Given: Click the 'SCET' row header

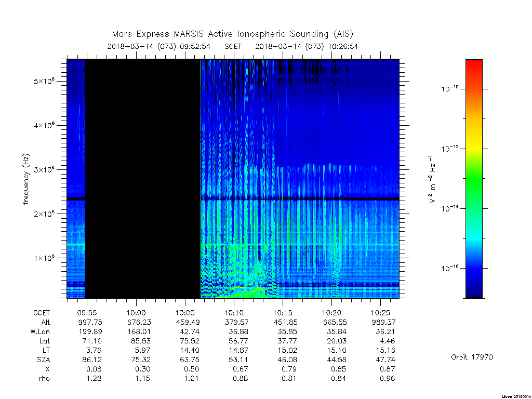Looking at the screenshot, I should (42, 313).
